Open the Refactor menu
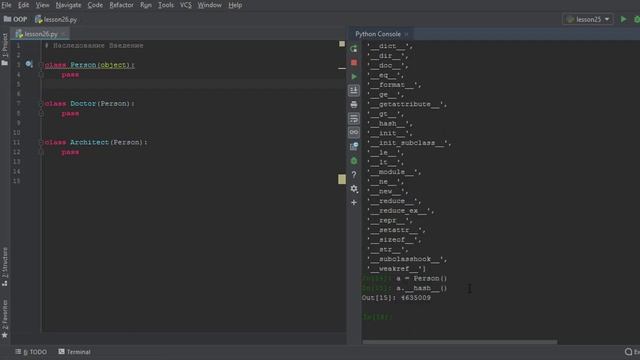640x360 pixels. click(x=121, y=5)
